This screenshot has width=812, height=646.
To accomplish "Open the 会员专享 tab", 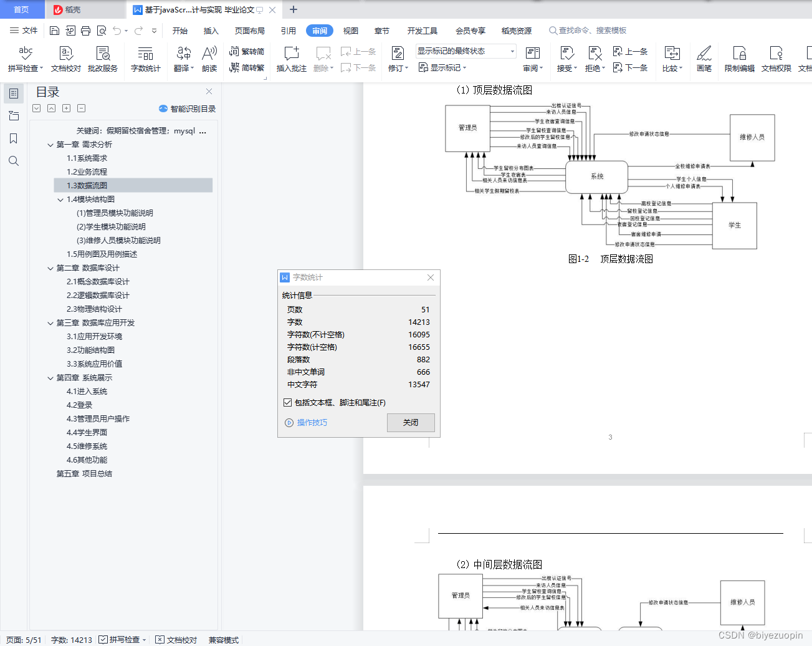I will 470,31.
